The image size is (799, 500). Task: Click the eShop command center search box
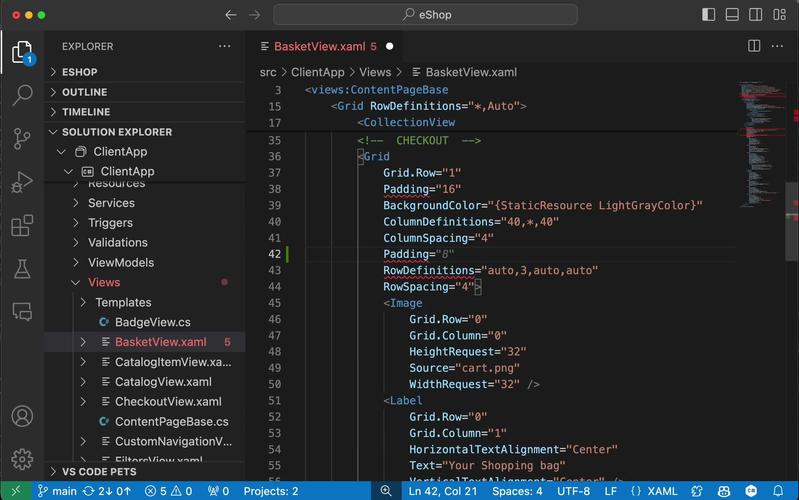click(425, 15)
